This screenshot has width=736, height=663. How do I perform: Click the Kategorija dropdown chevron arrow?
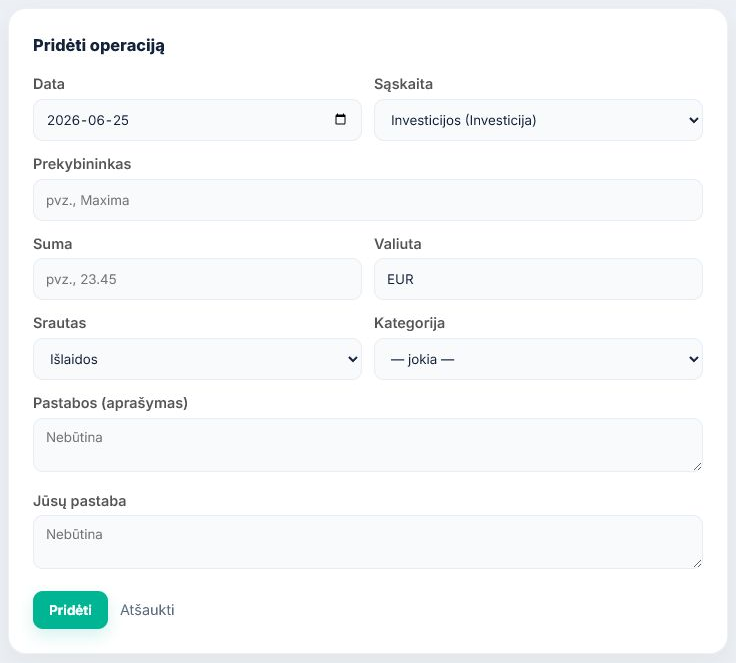click(693, 359)
